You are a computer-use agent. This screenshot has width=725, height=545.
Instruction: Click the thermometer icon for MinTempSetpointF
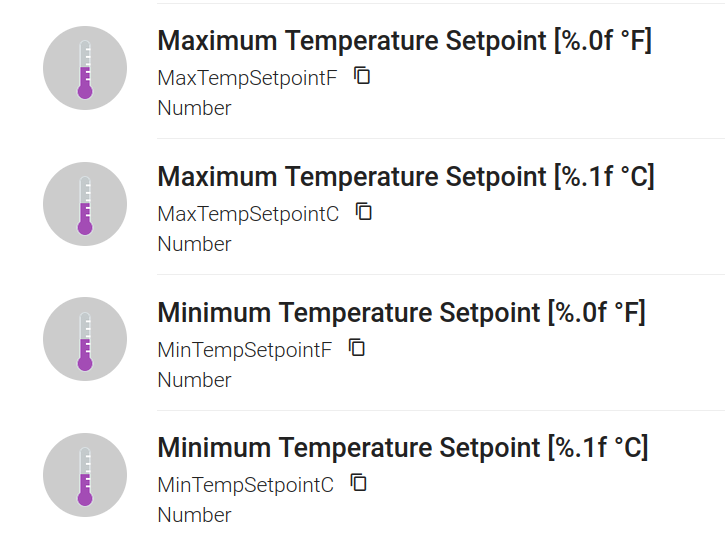85,339
